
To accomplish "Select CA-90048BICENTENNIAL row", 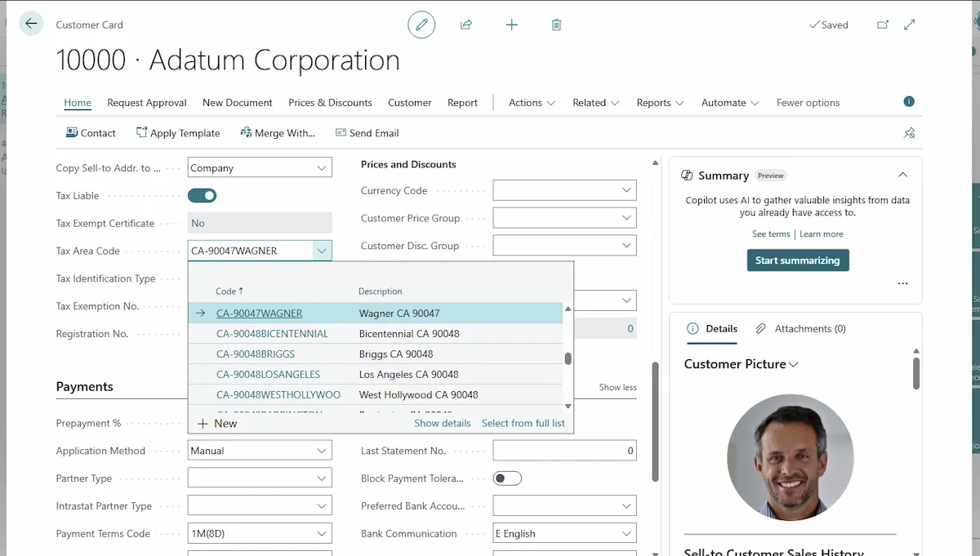I will [x=375, y=333].
